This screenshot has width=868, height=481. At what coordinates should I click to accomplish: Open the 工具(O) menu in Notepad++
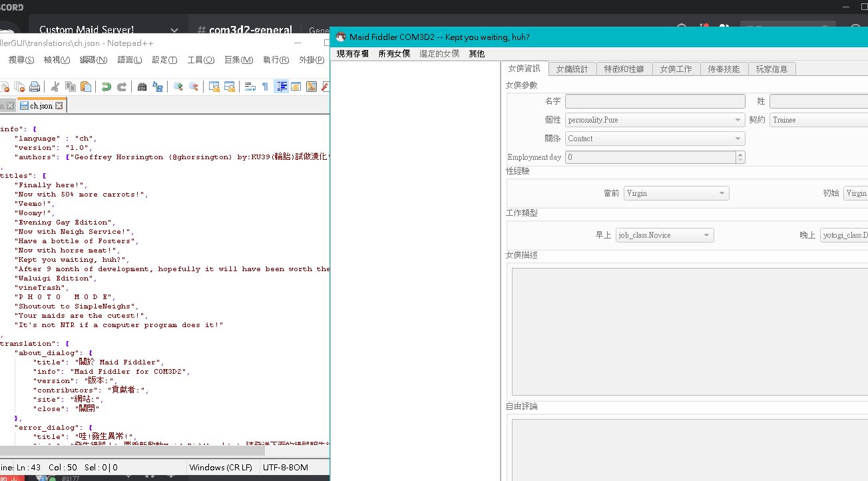pyautogui.click(x=200, y=60)
